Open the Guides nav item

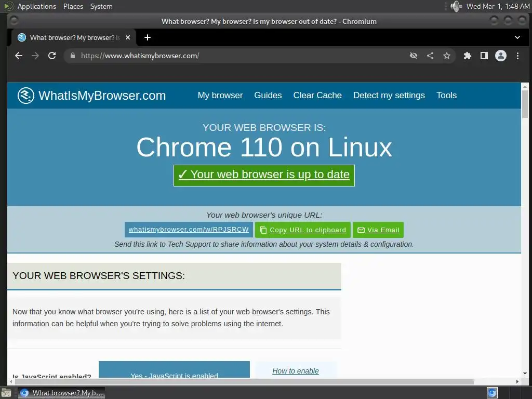(x=268, y=96)
